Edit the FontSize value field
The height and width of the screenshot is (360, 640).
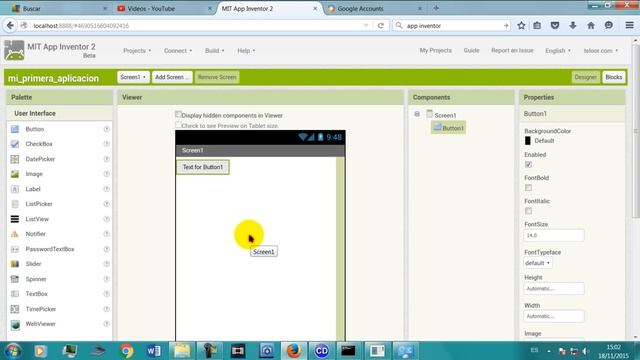(x=553, y=236)
